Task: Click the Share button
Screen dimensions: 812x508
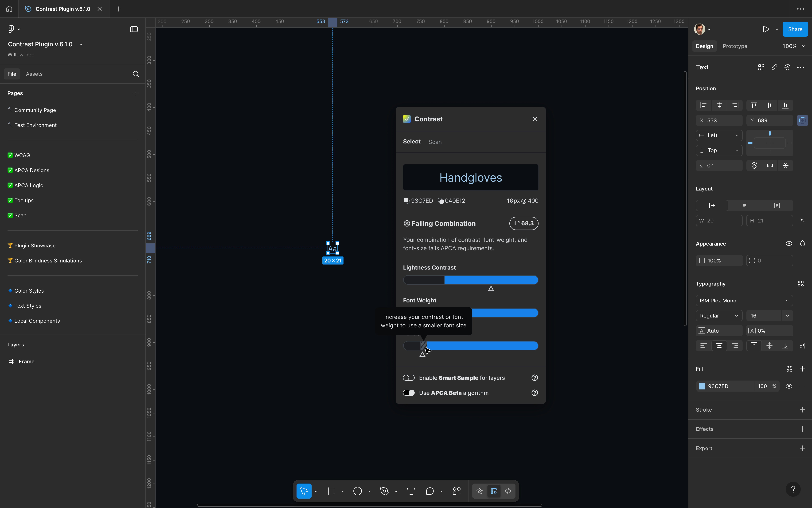Action: tap(795, 29)
